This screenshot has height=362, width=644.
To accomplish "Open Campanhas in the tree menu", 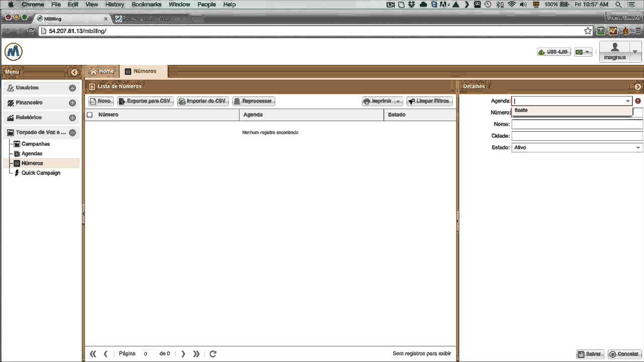I will click(35, 144).
